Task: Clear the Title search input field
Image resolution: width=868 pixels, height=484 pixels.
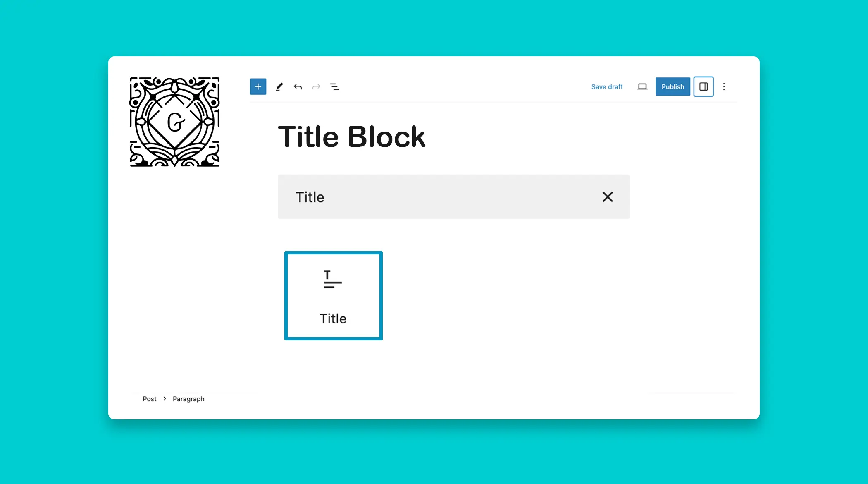Action: (x=607, y=196)
